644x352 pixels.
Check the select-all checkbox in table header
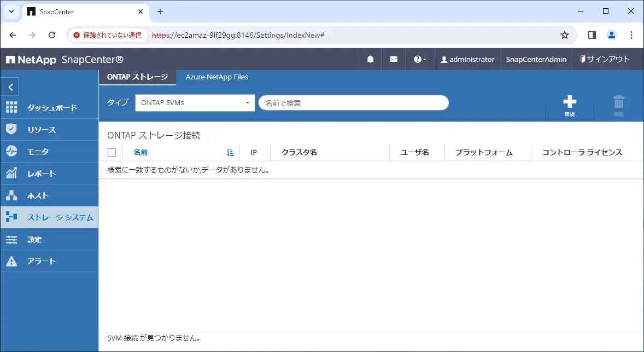112,153
